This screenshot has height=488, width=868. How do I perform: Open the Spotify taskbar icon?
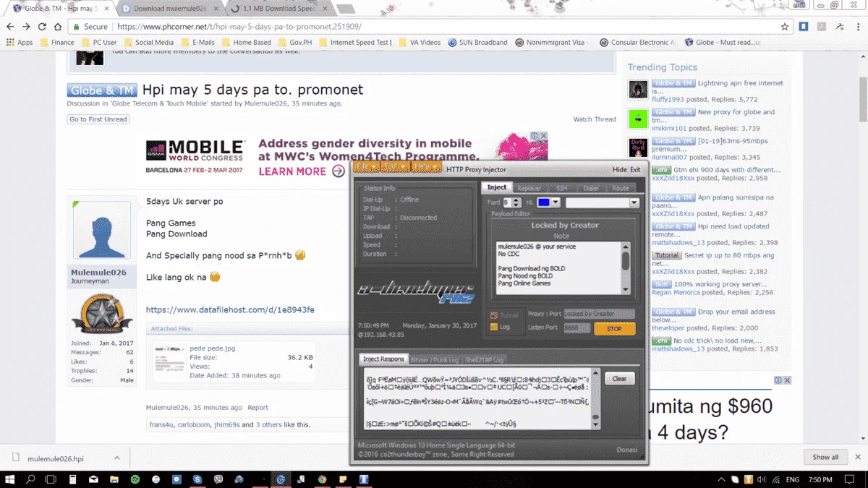pyautogui.click(x=135, y=479)
